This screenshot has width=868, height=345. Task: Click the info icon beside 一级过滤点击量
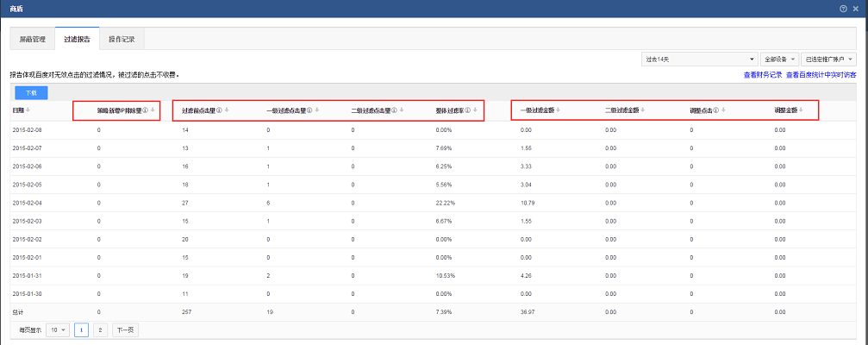coord(309,110)
